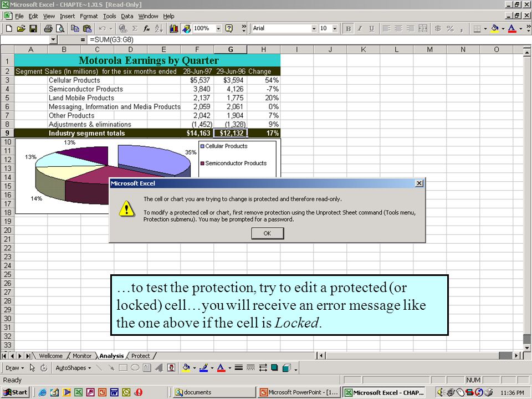Switch to the Monitor sheet tab
The image size is (532, 399).
pos(82,356)
